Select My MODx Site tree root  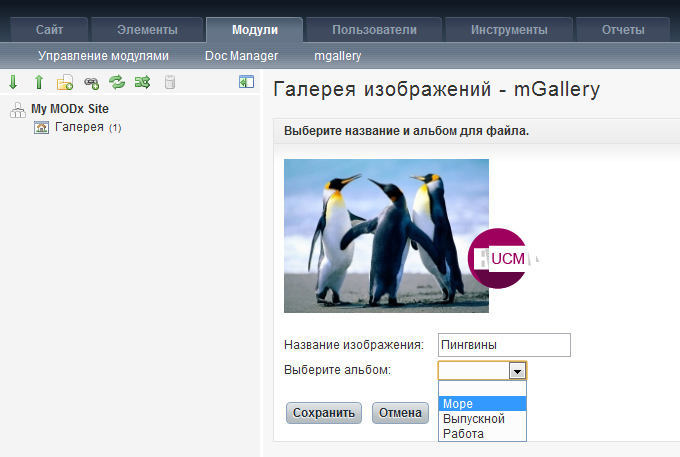[x=70, y=109]
